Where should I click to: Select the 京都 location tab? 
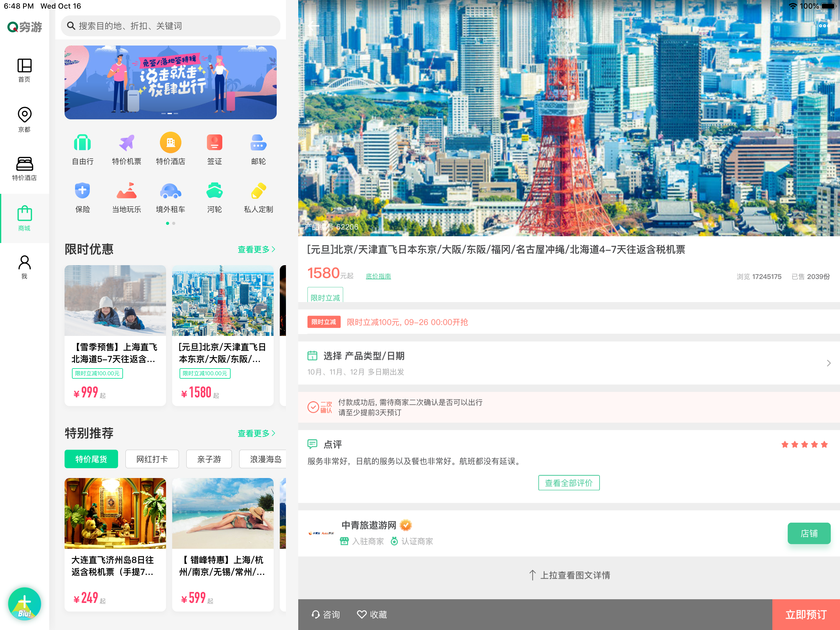(x=24, y=120)
